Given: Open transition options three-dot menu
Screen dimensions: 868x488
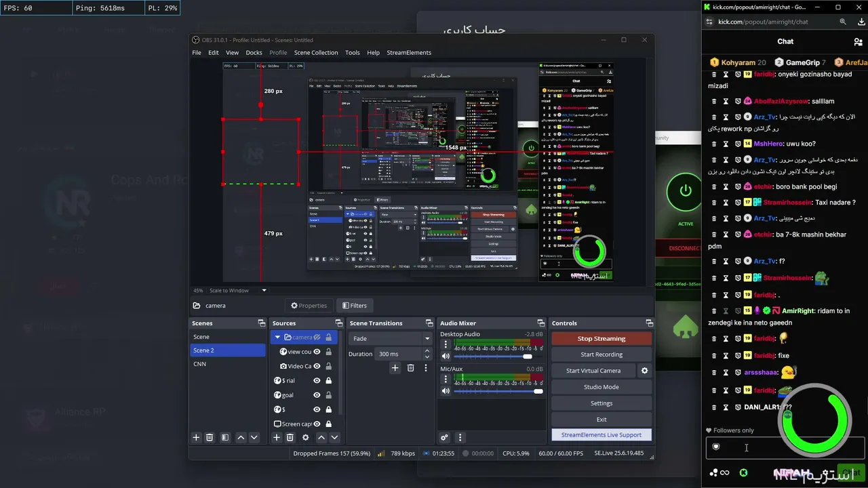Looking at the screenshot, I should tap(426, 368).
